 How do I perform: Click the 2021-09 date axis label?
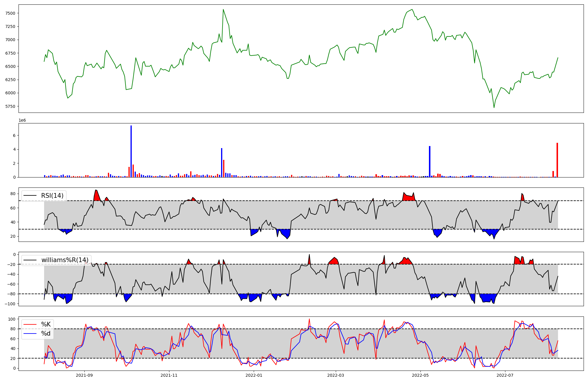pos(84,375)
